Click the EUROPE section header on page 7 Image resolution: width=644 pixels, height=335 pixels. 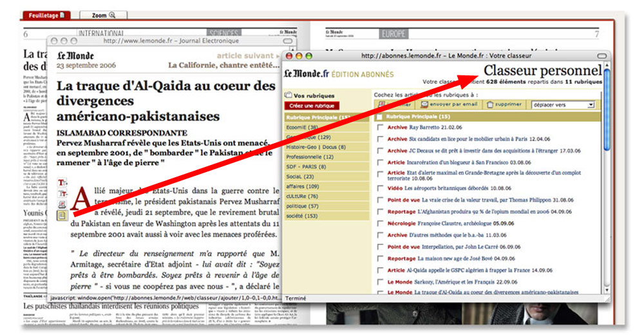393,33
